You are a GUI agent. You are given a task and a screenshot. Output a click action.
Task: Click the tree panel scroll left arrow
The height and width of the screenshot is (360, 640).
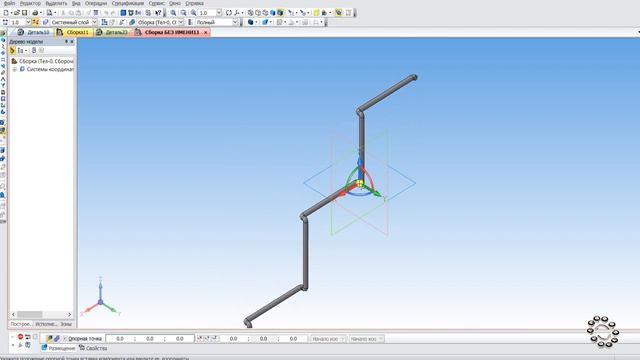pos(13,314)
